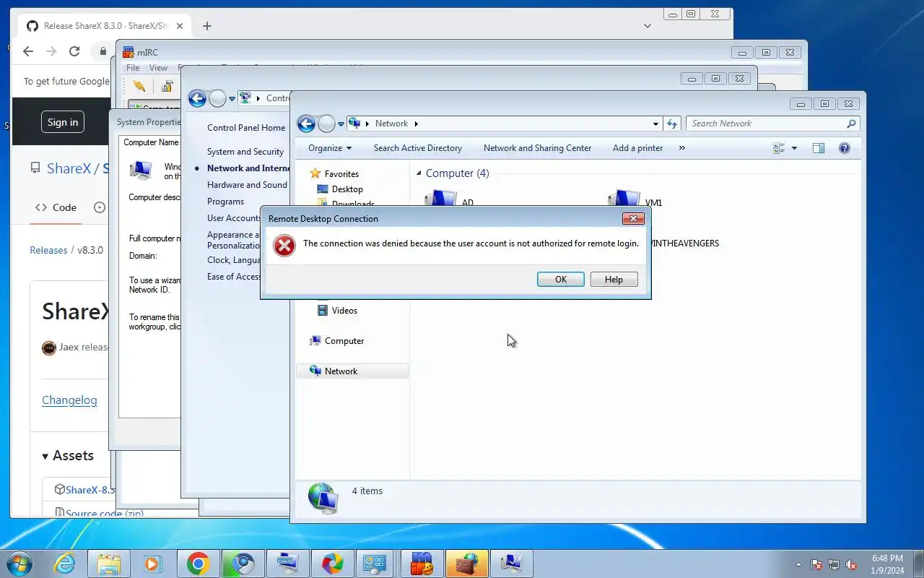Select the Code tab on GitHub
Viewport: 924px width, 578px height.
pyautogui.click(x=56, y=207)
